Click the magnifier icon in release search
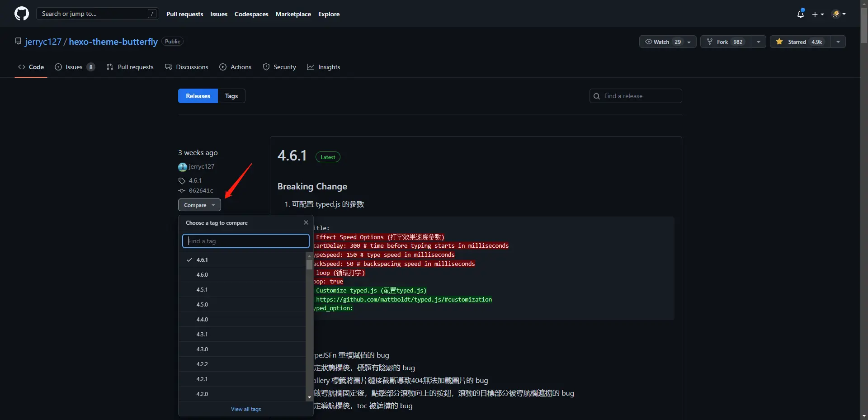 597,96
